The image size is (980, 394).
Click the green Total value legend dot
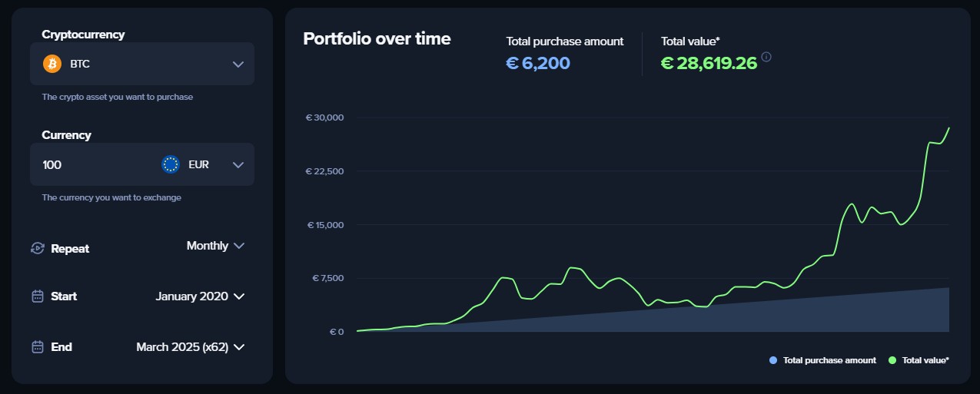click(892, 360)
